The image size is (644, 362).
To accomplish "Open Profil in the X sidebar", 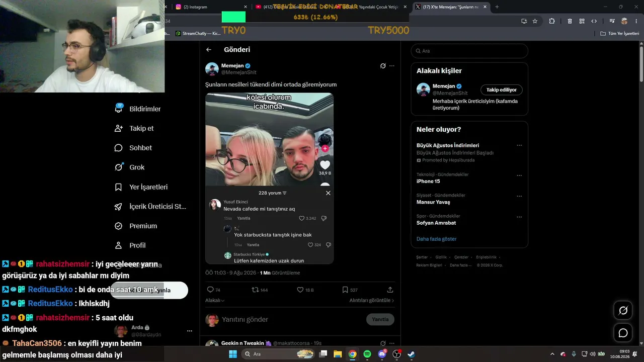I will [x=130, y=245].
